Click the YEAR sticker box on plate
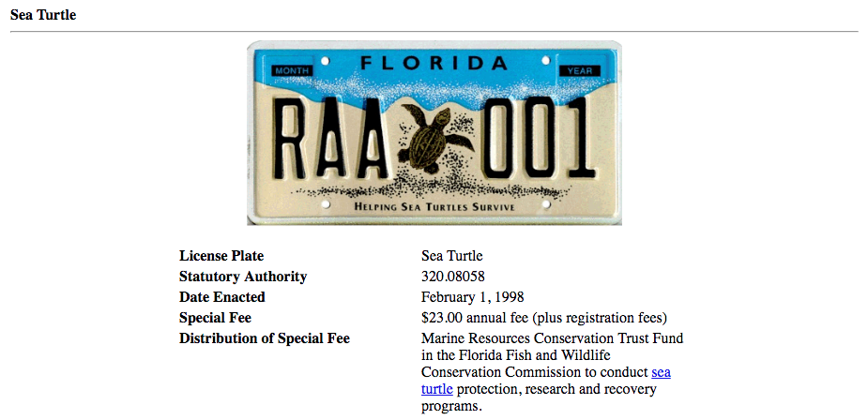 pyautogui.click(x=579, y=71)
